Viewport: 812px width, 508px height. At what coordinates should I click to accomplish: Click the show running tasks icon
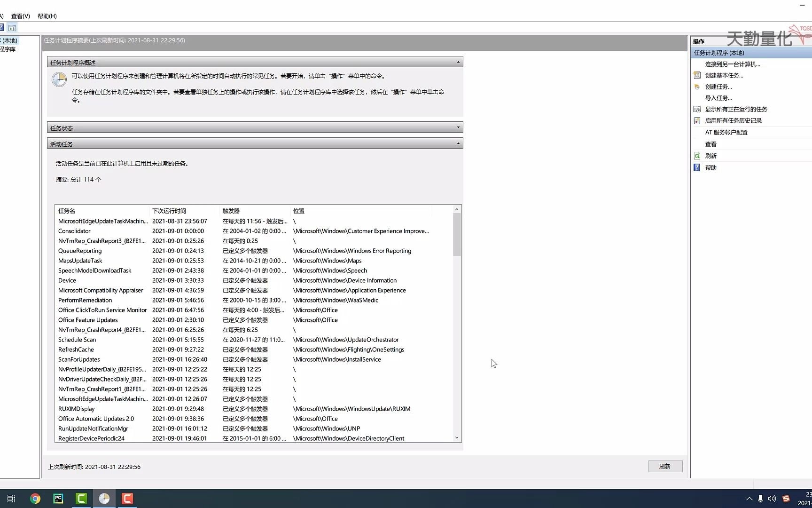(697, 109)
